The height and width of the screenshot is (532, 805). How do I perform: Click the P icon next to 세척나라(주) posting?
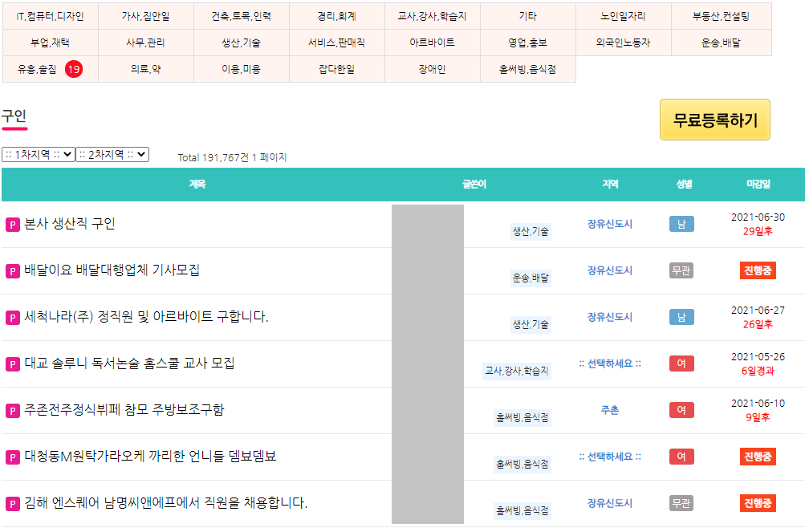[x=11, y=317]
